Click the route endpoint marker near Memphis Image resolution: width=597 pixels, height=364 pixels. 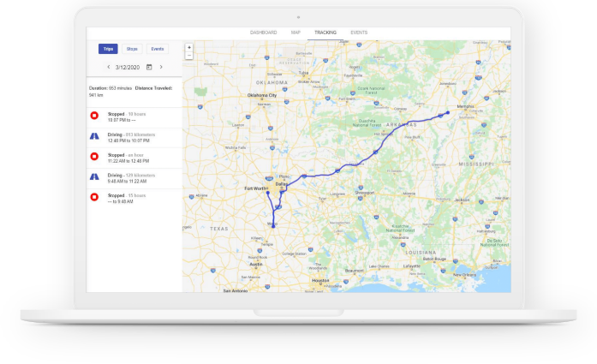(447, 112)
